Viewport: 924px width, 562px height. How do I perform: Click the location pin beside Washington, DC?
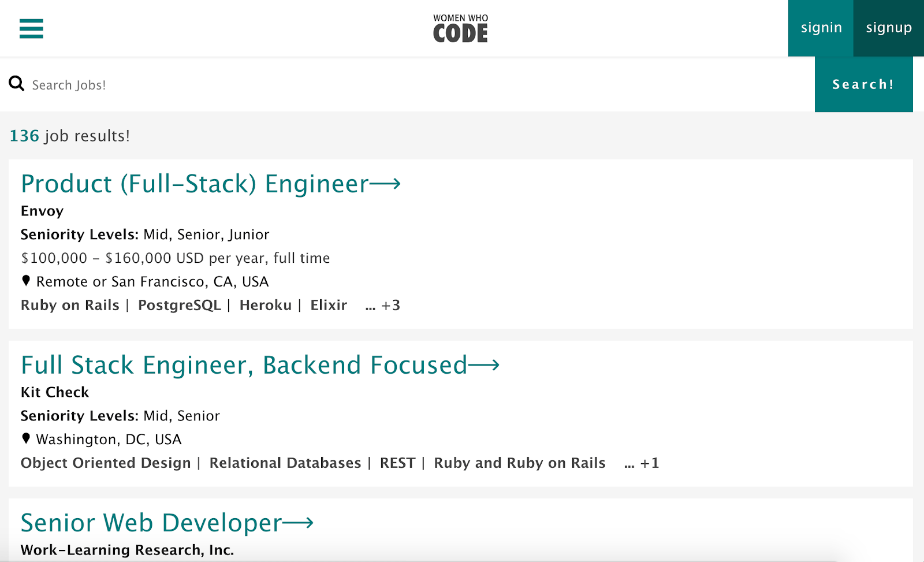(x=26, y=438)
